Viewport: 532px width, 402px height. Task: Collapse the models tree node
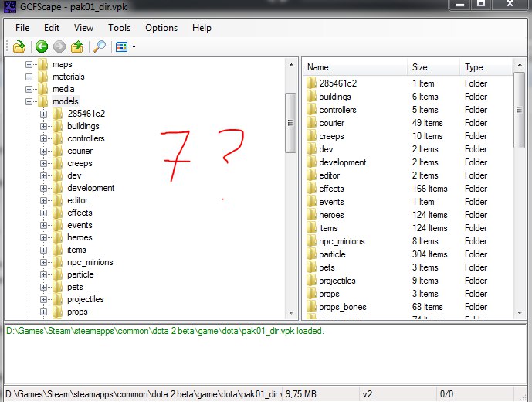coord(29,101)
